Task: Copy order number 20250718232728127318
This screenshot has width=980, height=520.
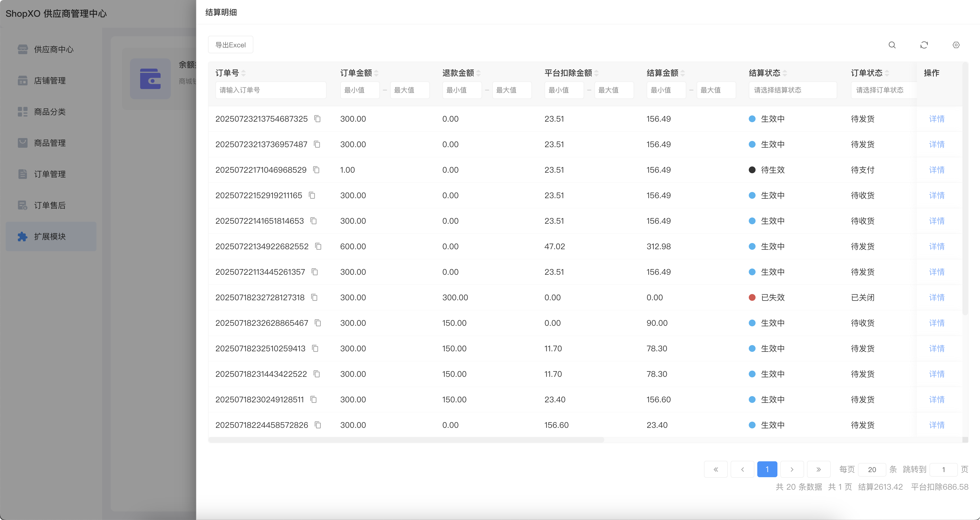Action: click(x=314, y=297)
